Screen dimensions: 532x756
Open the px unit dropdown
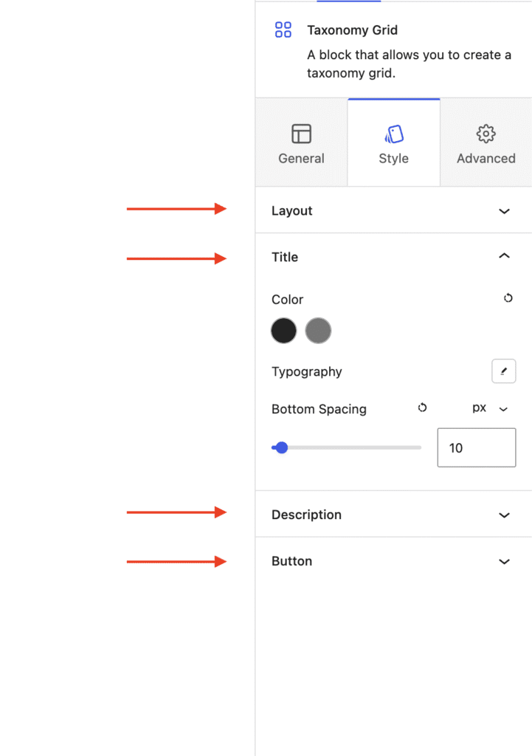[490, 408]
